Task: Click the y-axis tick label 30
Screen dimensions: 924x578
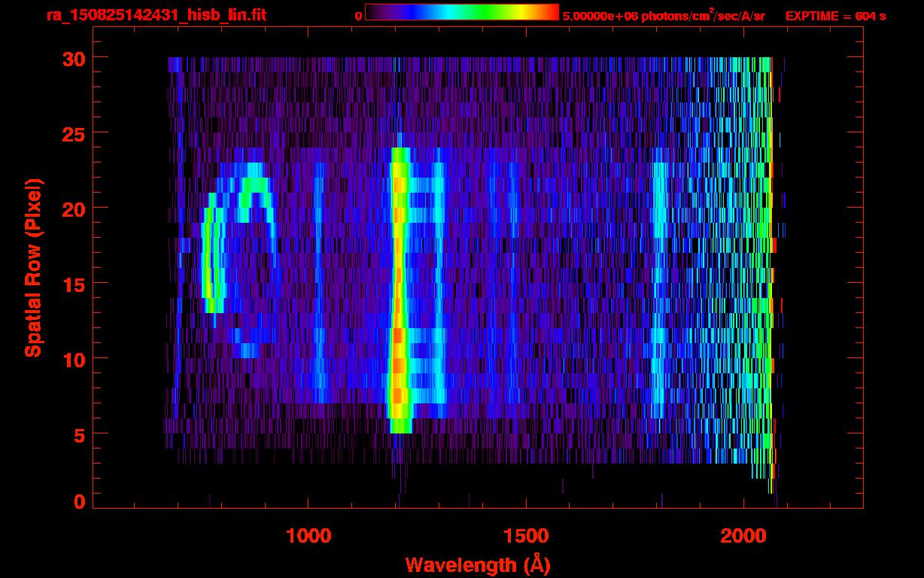Action: coord(75,58)
